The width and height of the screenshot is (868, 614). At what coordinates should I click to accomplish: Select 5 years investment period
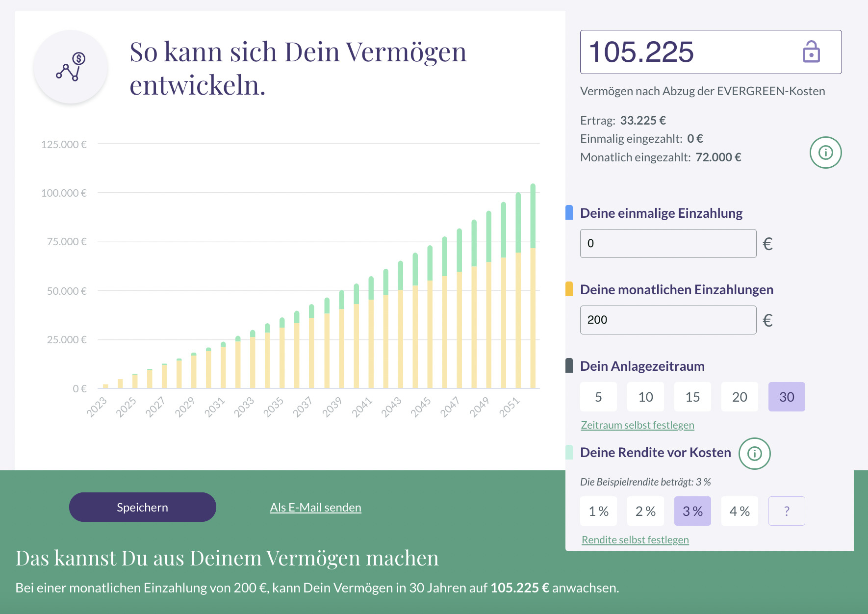598,397
